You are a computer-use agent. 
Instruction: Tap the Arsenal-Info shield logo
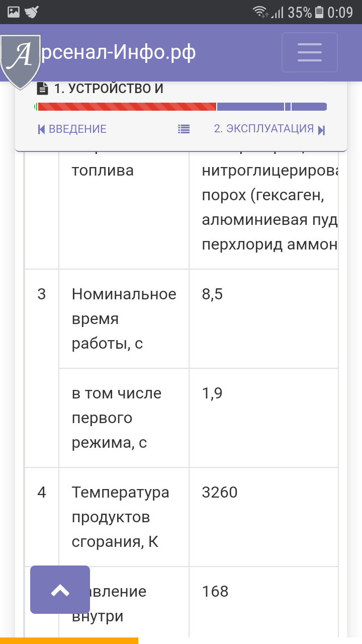[20, 61]
